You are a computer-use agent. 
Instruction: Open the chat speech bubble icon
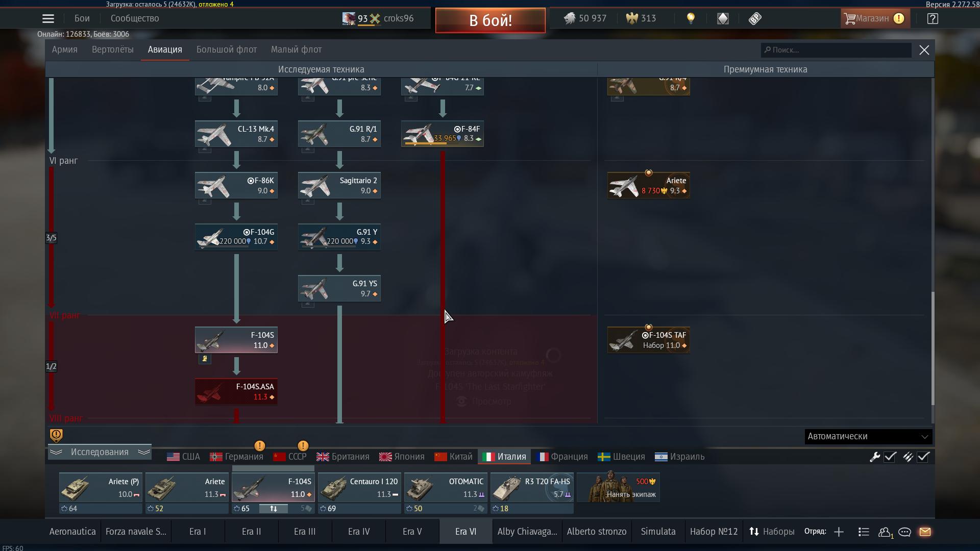point(904,532)
